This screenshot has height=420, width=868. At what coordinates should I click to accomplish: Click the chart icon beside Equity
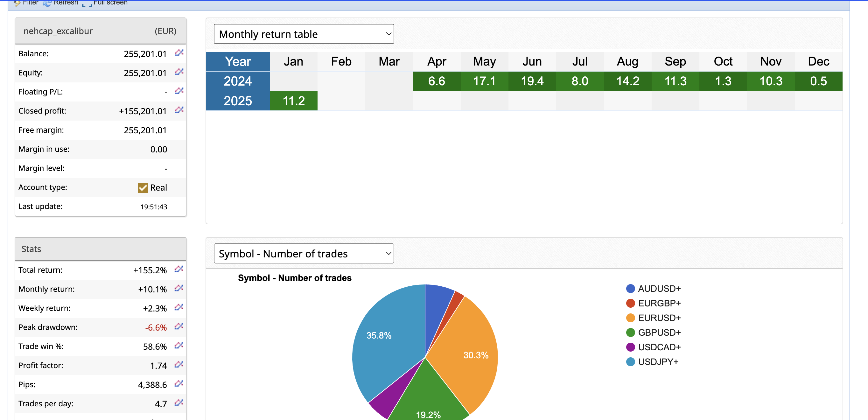point(179,72)
